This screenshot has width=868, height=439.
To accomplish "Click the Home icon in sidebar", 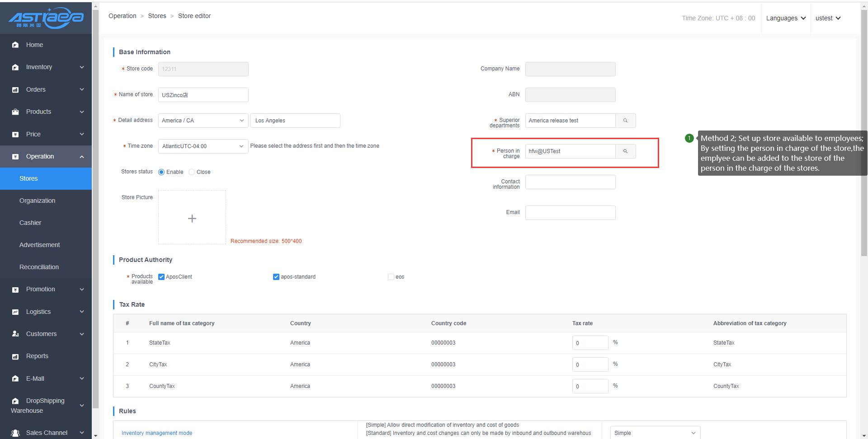I will coord(15,45).
